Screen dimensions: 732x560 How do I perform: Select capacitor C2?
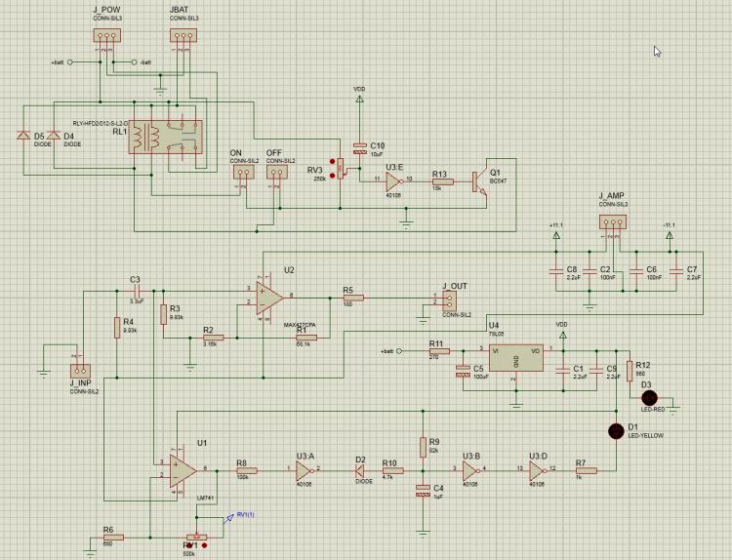(590, 271)
